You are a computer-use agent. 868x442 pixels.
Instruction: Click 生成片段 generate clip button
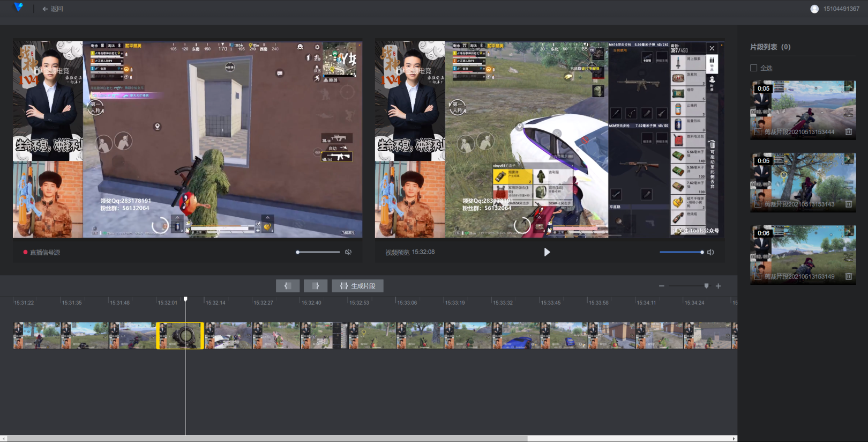point(357,286)
